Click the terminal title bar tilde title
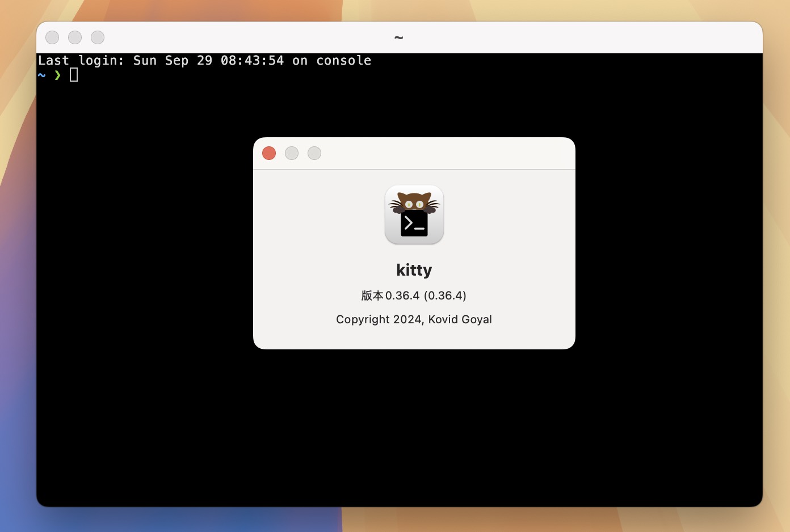The width and height of the screenshot is (790, 532). (399, 38)
